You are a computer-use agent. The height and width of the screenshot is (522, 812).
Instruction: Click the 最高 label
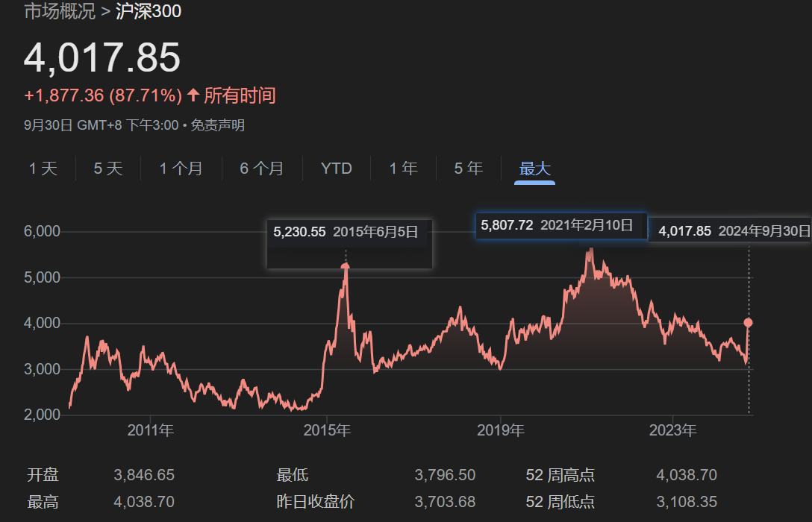43,502
